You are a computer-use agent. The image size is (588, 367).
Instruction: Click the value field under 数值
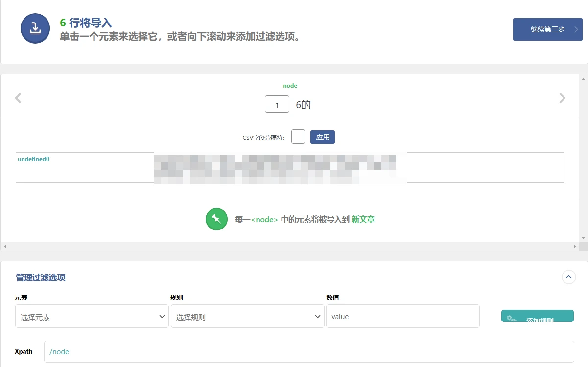(x=402, y=316)
